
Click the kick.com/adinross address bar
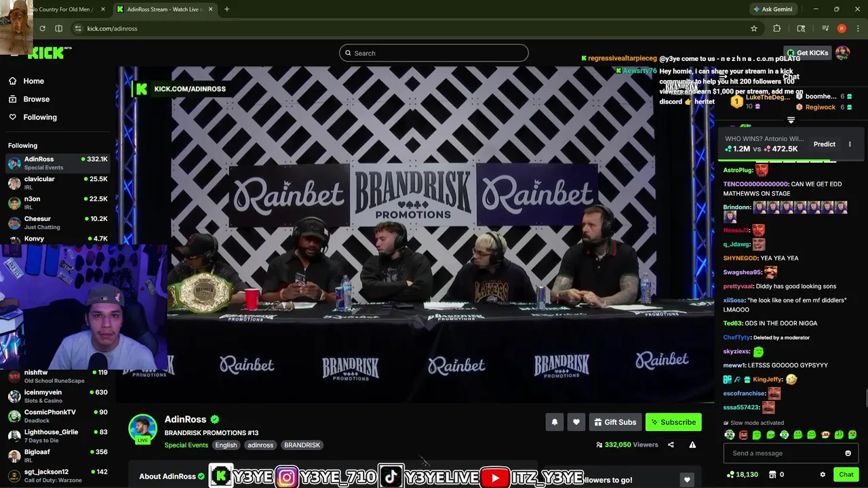coord(407,28)
